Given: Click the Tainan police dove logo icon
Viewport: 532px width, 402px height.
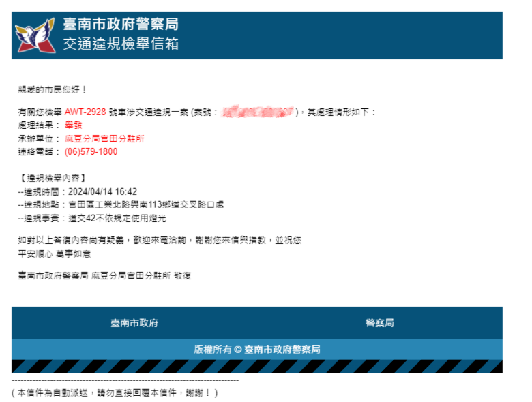Looking at the screenshot, I should (x=35, y=35).
